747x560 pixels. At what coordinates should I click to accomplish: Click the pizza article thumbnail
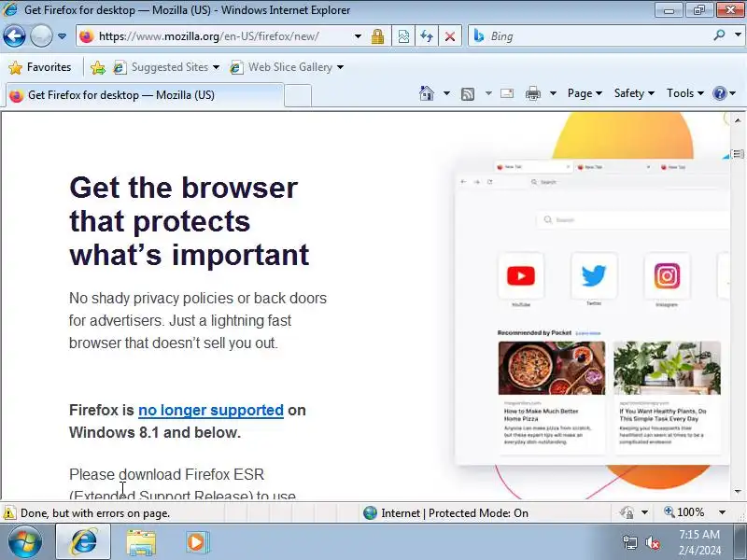[x=552, y=368]
